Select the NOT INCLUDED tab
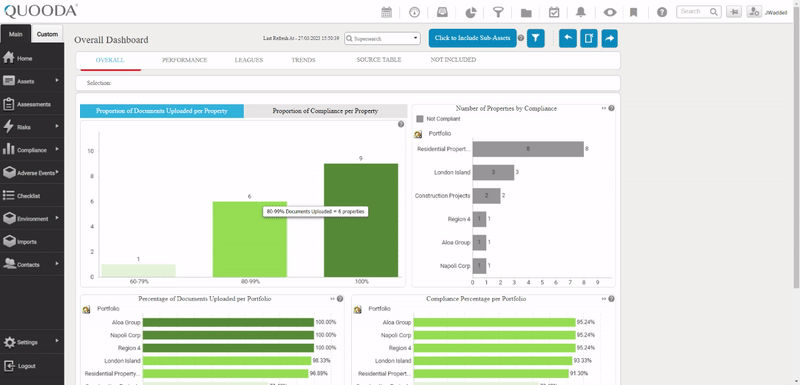Viewport: 800px width, 385px height. pyautogui.click(x=453, y=60)
